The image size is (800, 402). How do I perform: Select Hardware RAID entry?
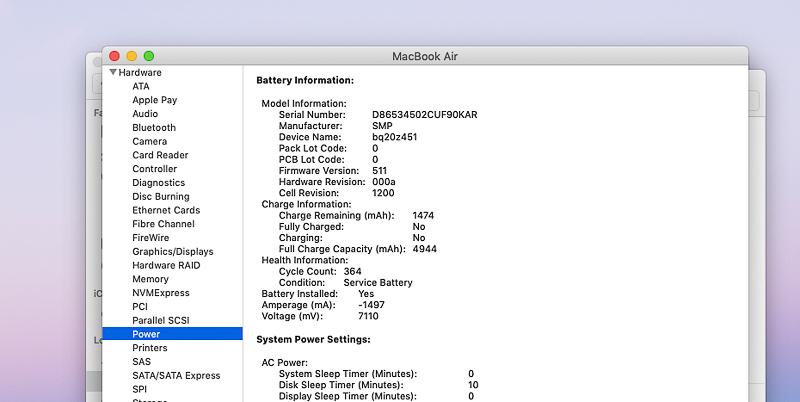166,265
